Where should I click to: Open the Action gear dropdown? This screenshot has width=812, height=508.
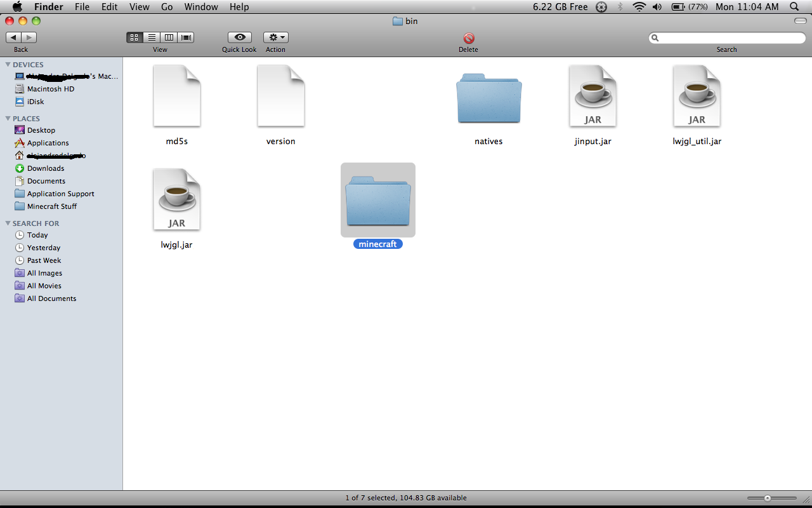[276, 37]
